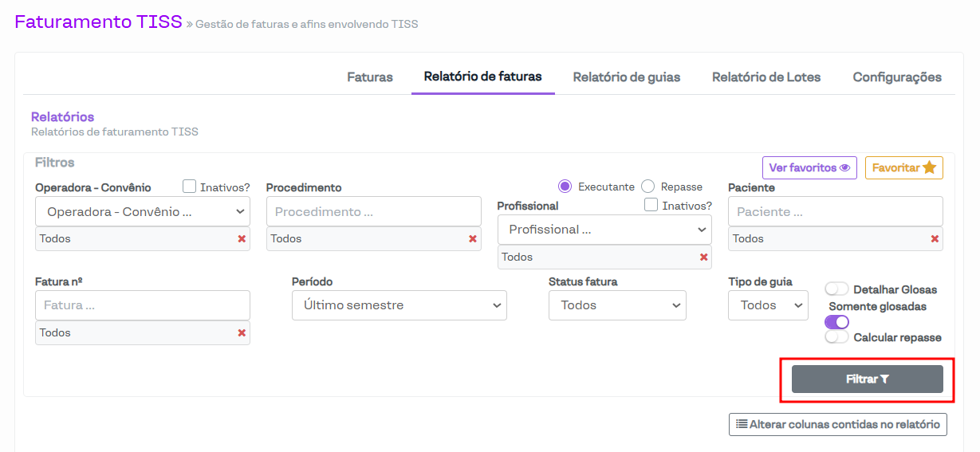Clear the 'Todos' tag under Procedimento
This screenshot has width=980, height=452.
(473, 239)
